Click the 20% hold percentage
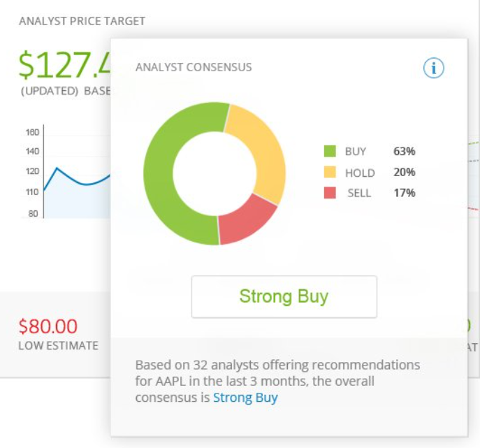The image size is (480, 448). (404, 173)
